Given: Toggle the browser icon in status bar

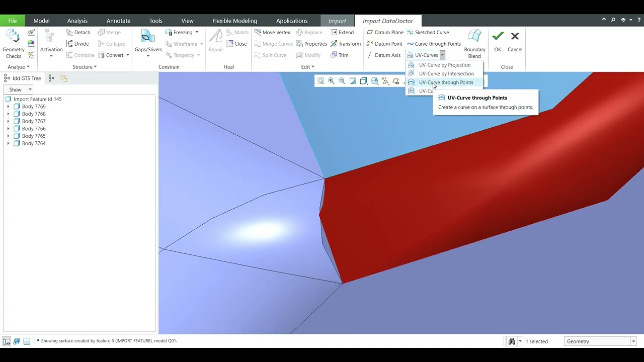Looking at the screenshot, I should point(17,341).
